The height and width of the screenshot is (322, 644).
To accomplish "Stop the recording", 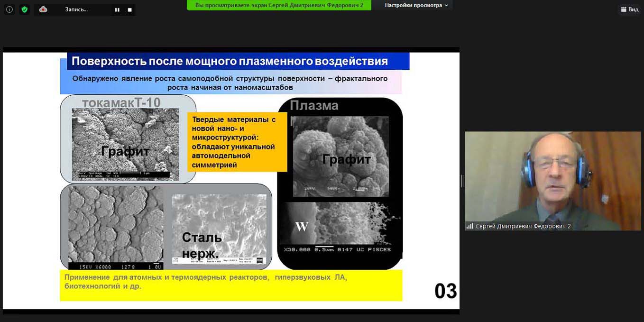I will [129, 10].
